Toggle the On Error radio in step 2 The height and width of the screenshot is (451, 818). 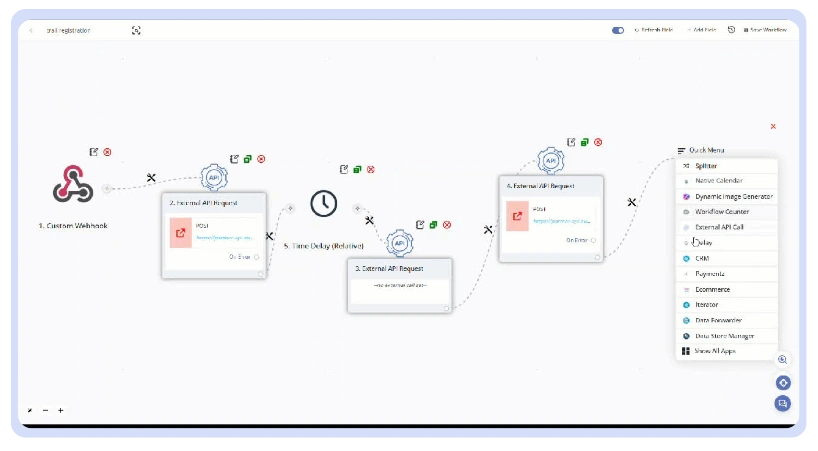(257, 257)
